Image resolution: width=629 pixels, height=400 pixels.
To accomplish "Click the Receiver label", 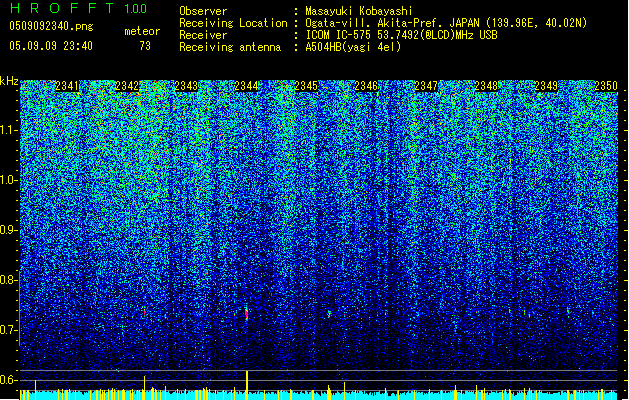I will click(203, 35).
